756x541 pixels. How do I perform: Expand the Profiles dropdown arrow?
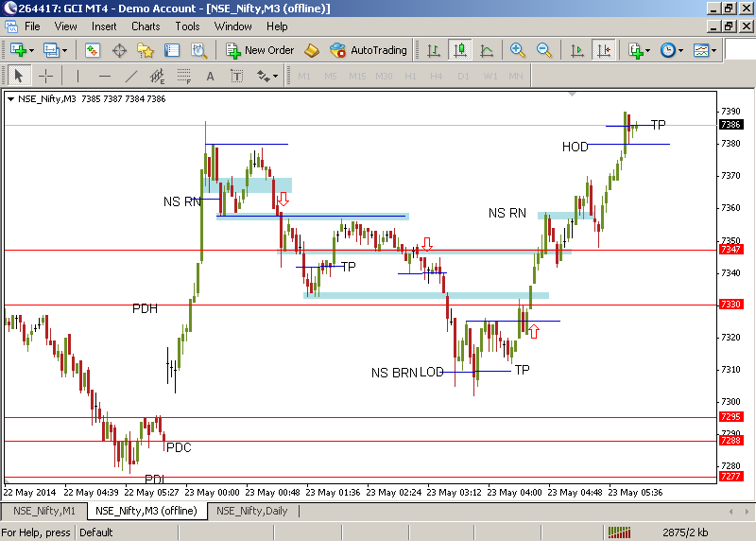click(x=64, y=50)
